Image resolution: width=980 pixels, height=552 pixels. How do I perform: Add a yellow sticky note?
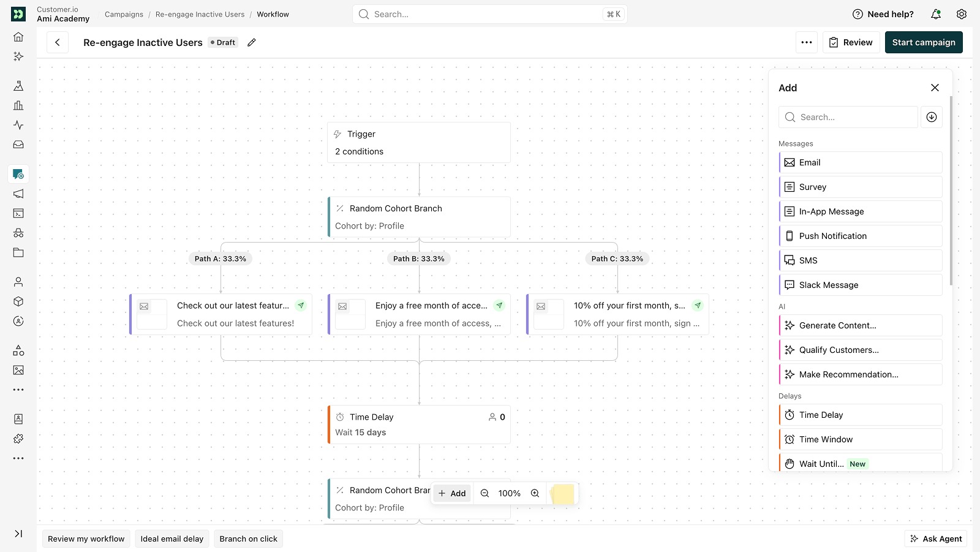563,494
